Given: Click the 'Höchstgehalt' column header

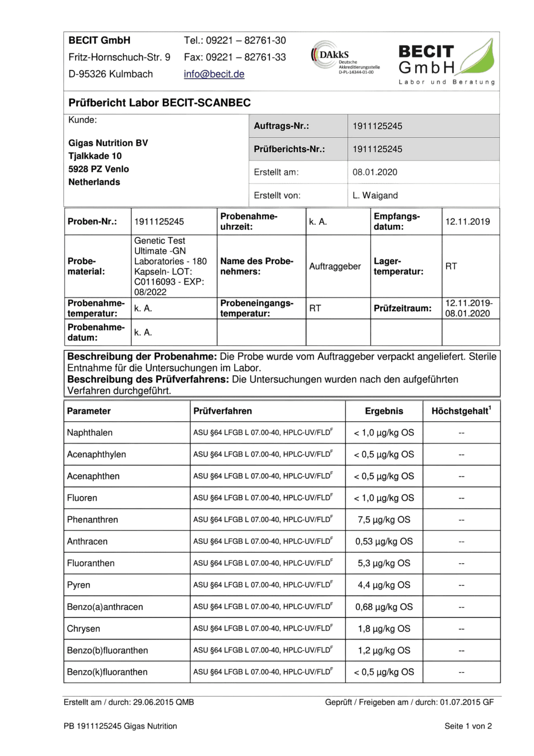Looking at the screenshot, I should (x=461, y=411).
